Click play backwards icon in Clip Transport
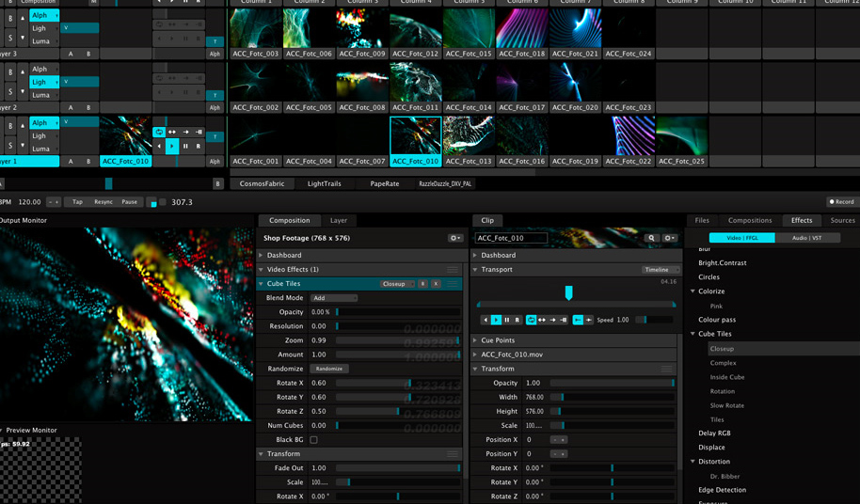This screenshot has height=504, width=860. pos(486,320)
